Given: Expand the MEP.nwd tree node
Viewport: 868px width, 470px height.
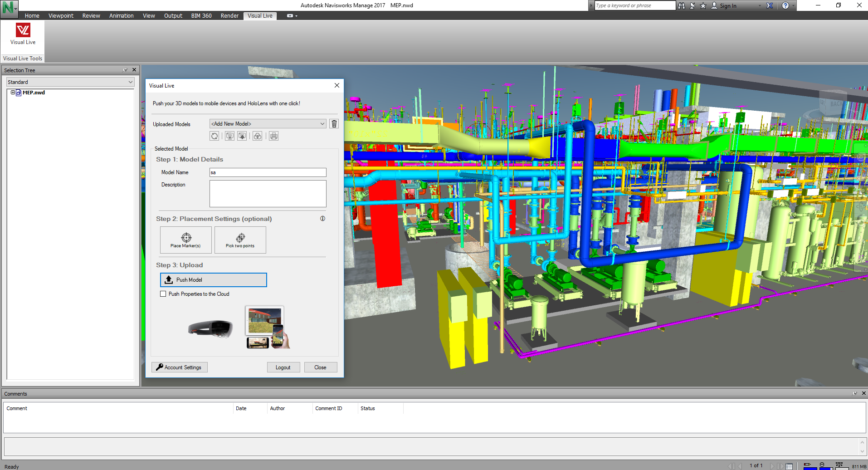Looking at the screenshot, I should coord(13,93).
